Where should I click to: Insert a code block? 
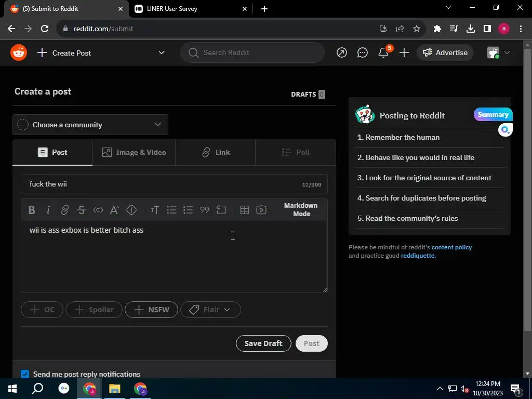pyautogui.click(x=221, y=210)
